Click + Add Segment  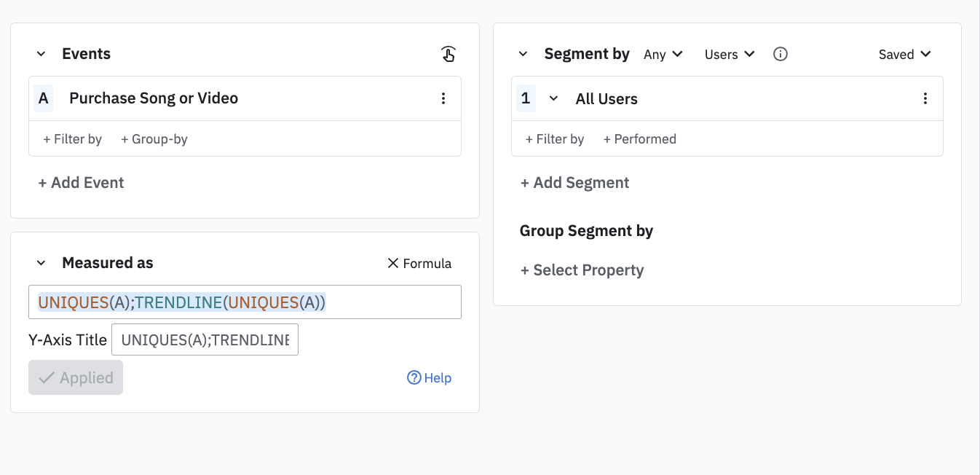(574, 183)
